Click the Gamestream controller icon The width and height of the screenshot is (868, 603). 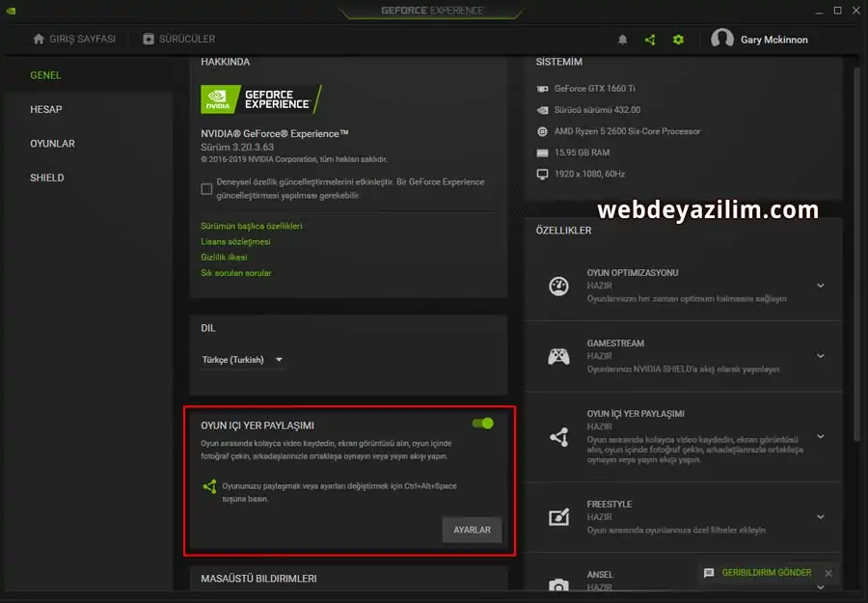pos(558,356)
